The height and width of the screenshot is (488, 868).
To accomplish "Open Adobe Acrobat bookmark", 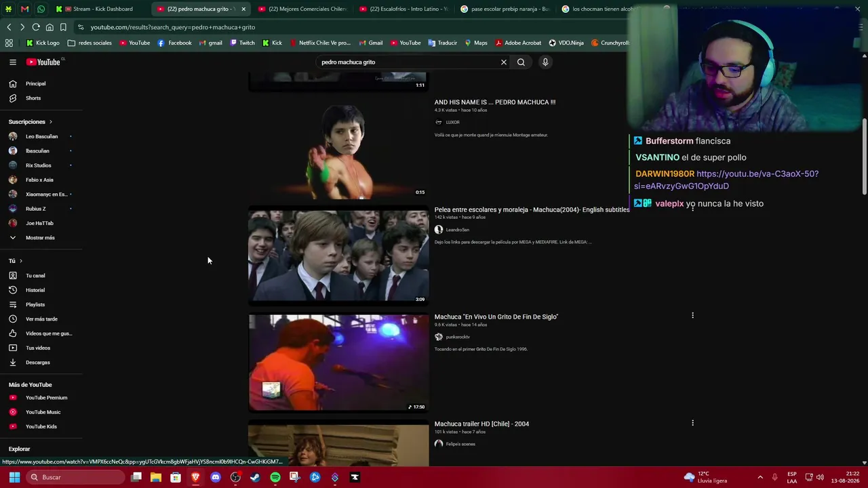I will pos(518,43).
